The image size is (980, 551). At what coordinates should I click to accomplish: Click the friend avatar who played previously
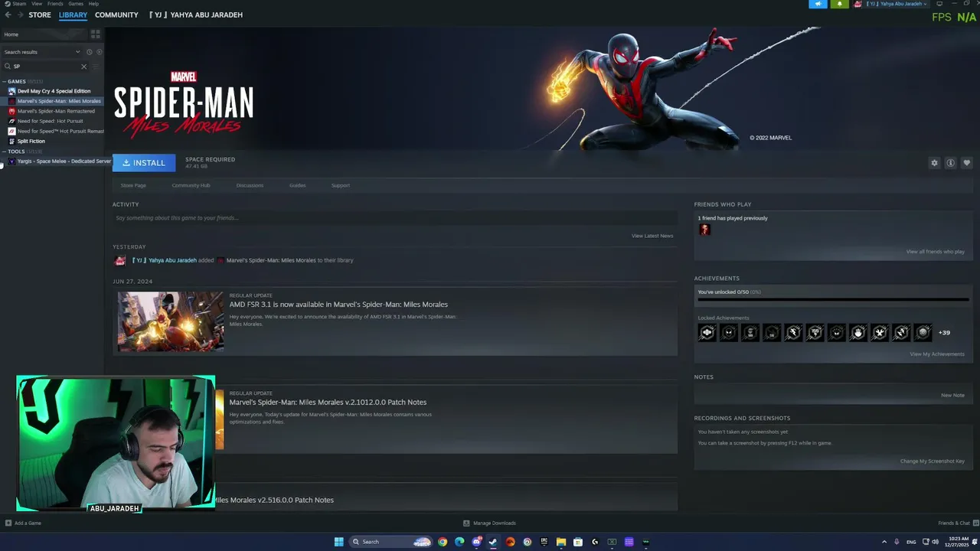click(x=704, y=230)
